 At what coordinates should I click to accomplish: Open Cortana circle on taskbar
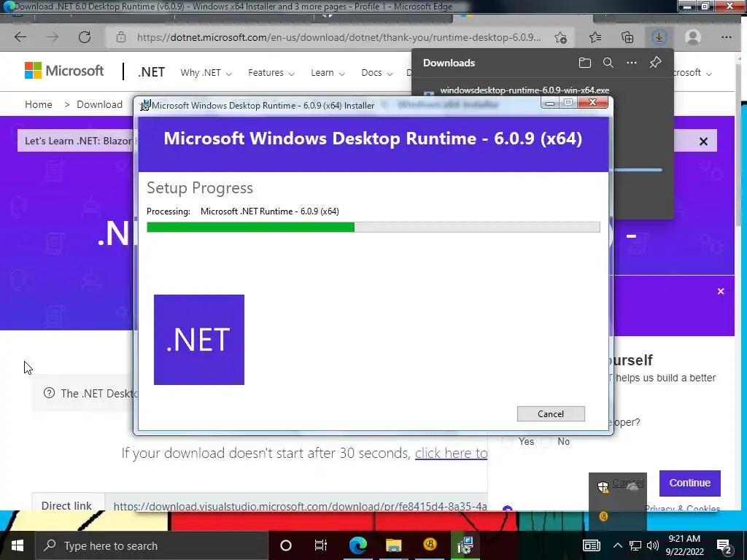tap(286, 545)
